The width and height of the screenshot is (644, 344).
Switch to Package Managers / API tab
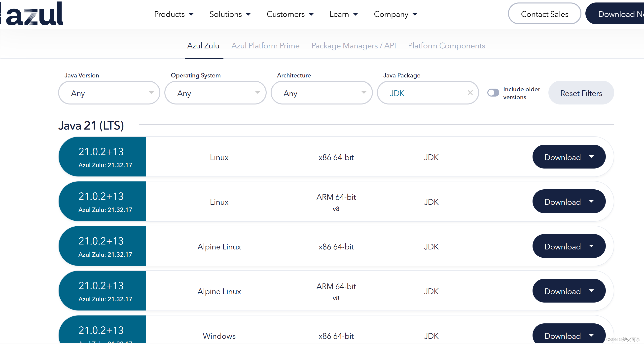[x=354, y=46]
